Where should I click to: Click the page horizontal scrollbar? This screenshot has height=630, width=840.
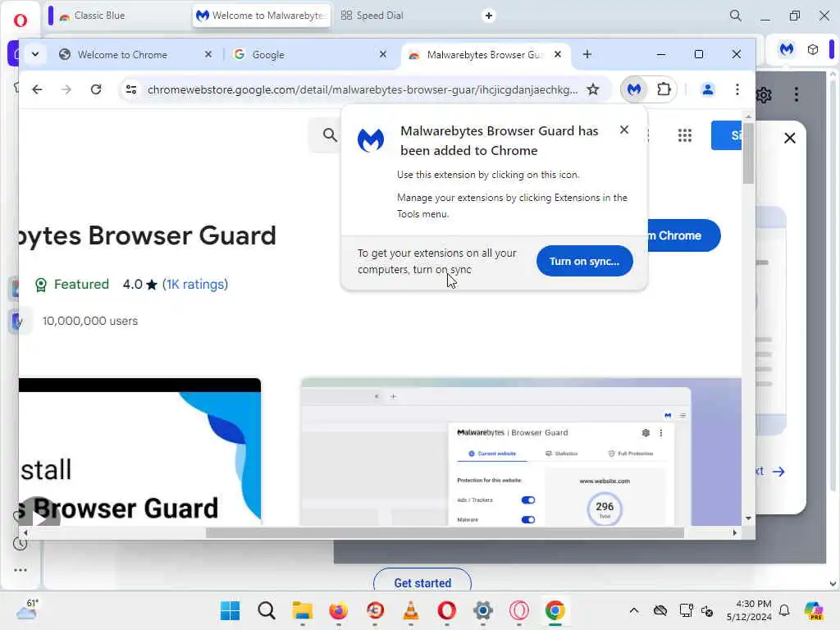445,532
